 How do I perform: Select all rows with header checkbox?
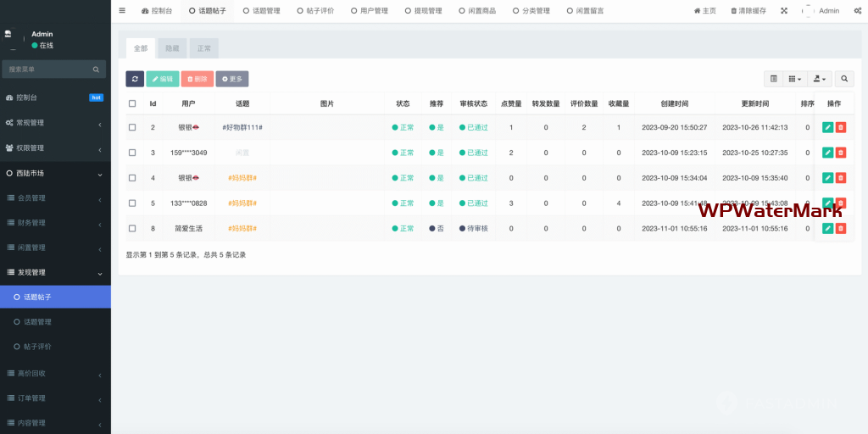coord(132,103)
